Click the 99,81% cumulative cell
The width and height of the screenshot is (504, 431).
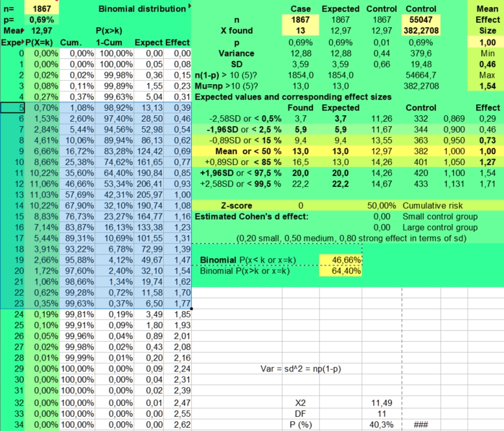coord(77,315)
